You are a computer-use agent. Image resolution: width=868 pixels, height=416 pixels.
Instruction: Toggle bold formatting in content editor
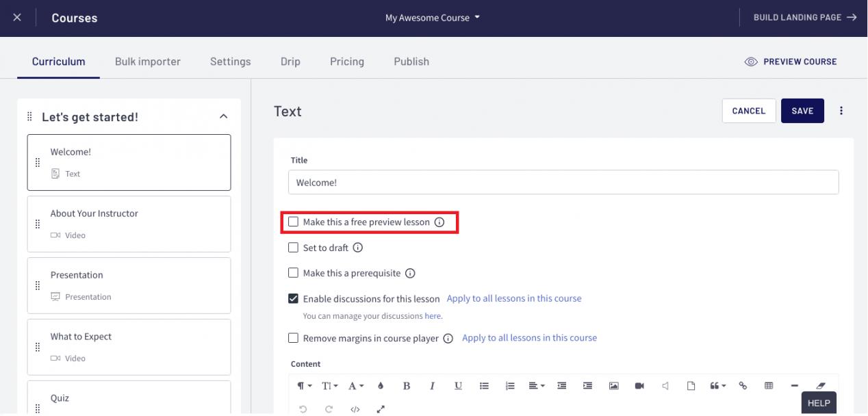point(406,386)
